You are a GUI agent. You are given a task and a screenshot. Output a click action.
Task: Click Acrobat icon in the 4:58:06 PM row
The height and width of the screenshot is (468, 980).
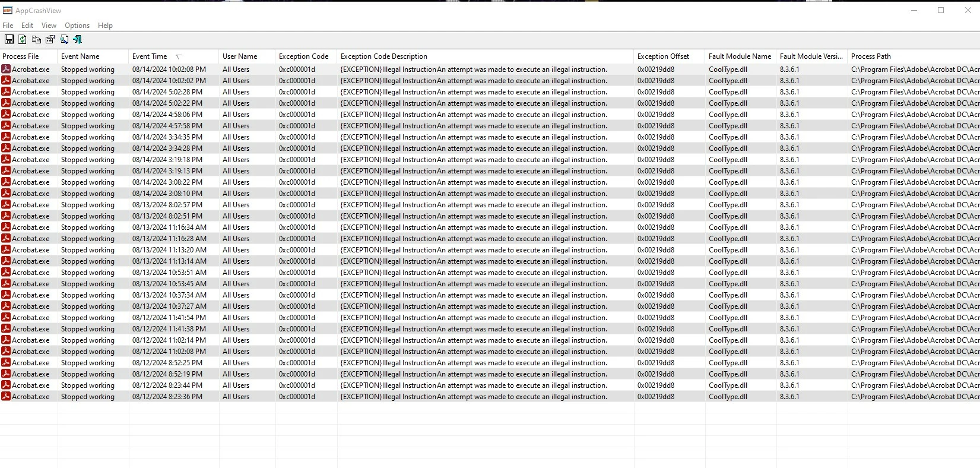click(x=6, y=114)
